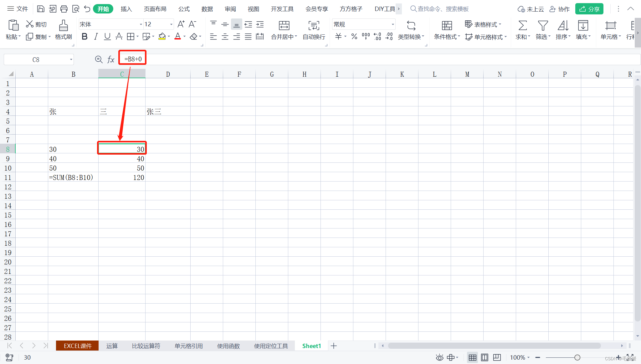This screenshot has height=364, width=641.
Task: Click increase decimal places icon
Action: coord(377,37)
